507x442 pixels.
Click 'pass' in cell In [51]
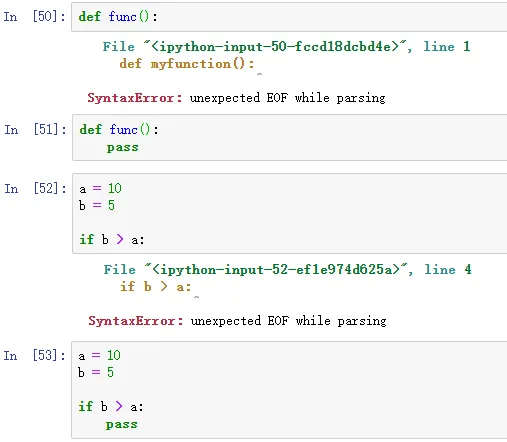[122, 147]
